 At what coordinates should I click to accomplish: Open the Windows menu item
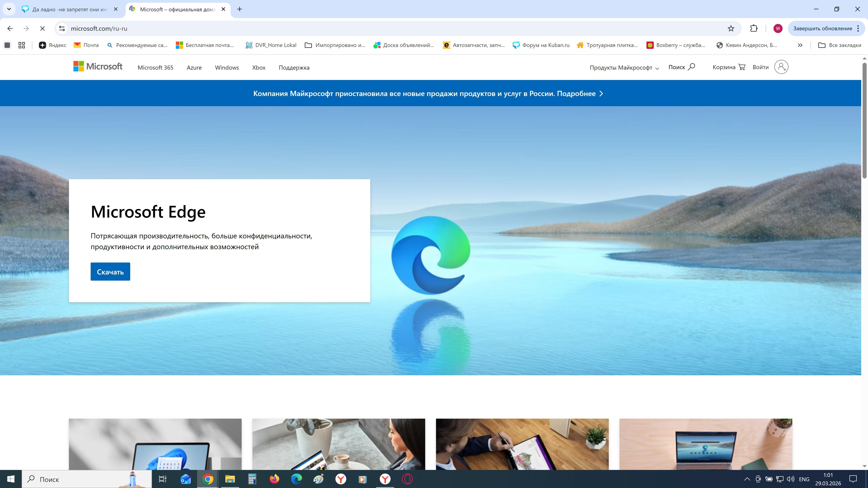click(227, 68)
